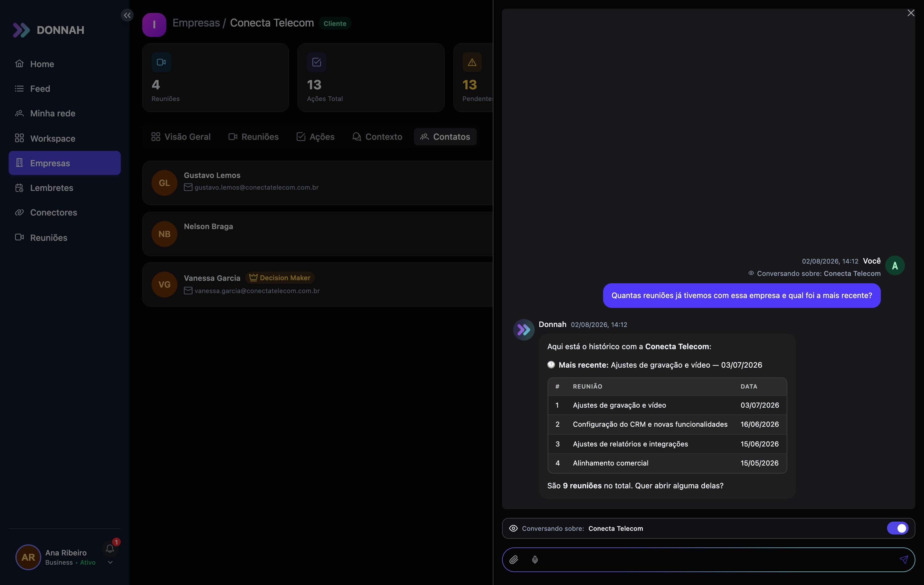The width and height of the screenshot is (924, 585).
Task: Open Home from the sidebar
Action: (64, 64)
